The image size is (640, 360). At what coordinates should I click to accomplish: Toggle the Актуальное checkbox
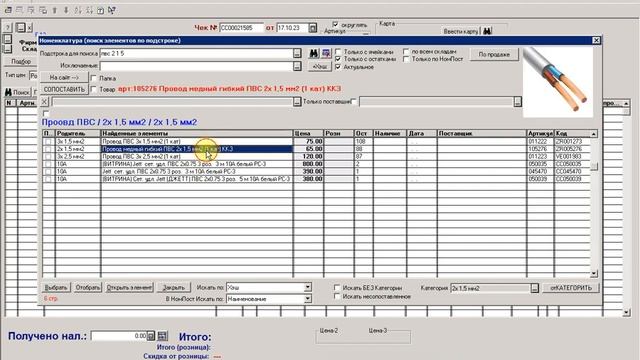338,67
